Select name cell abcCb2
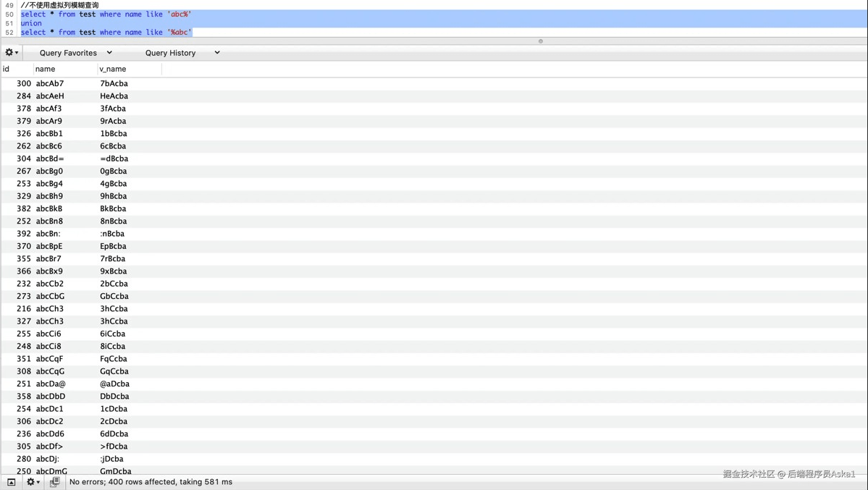The width and height of the screenshot is (868, 490). (50, 284)
